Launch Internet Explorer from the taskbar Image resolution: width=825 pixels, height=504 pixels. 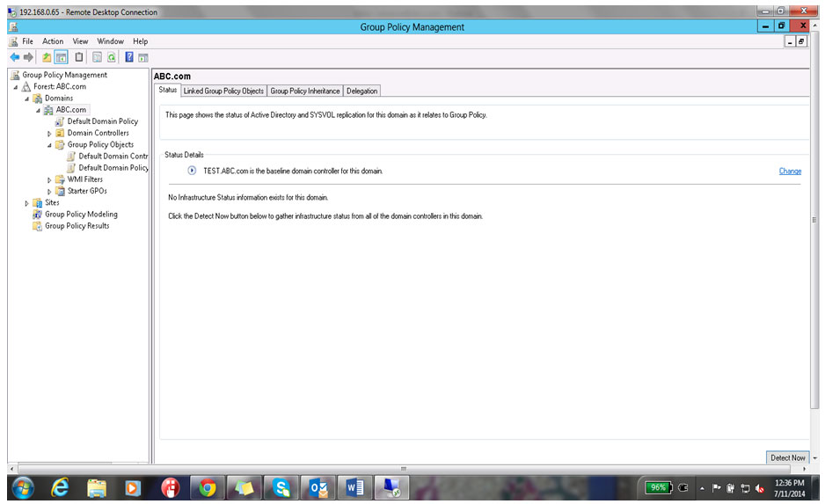[60, 488]
